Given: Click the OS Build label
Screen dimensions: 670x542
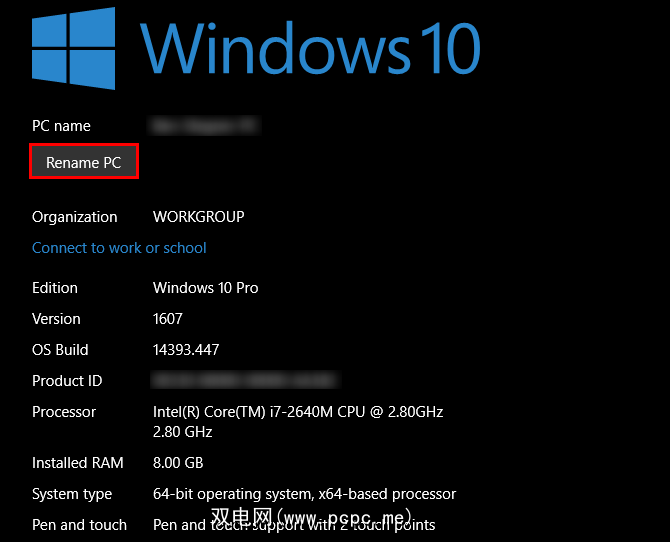Looking at the screenshot, I should 60,350.
